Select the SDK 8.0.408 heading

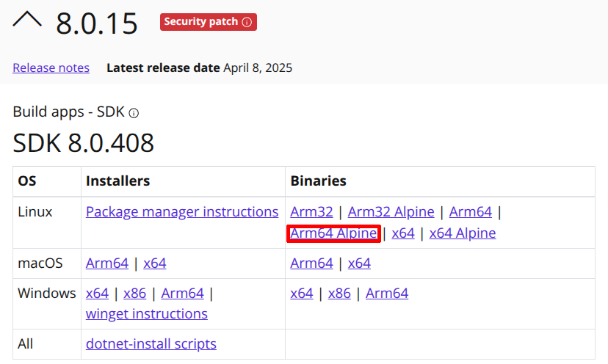pyautogui.click(x=84, y=143)
